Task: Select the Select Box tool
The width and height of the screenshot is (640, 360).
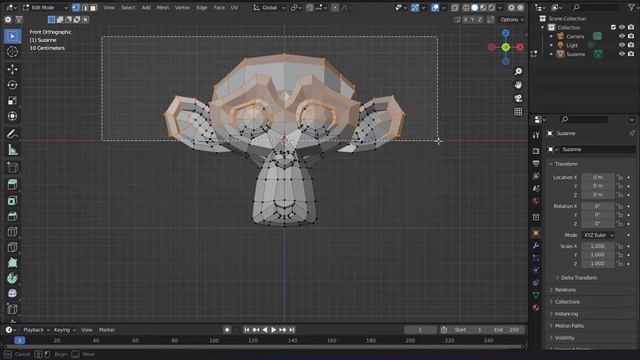Action: tap(12, 36)
